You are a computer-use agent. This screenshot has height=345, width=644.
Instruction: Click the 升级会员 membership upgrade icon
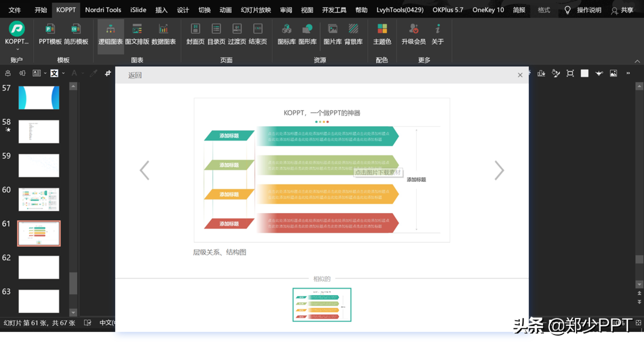(x=413, y=36)
